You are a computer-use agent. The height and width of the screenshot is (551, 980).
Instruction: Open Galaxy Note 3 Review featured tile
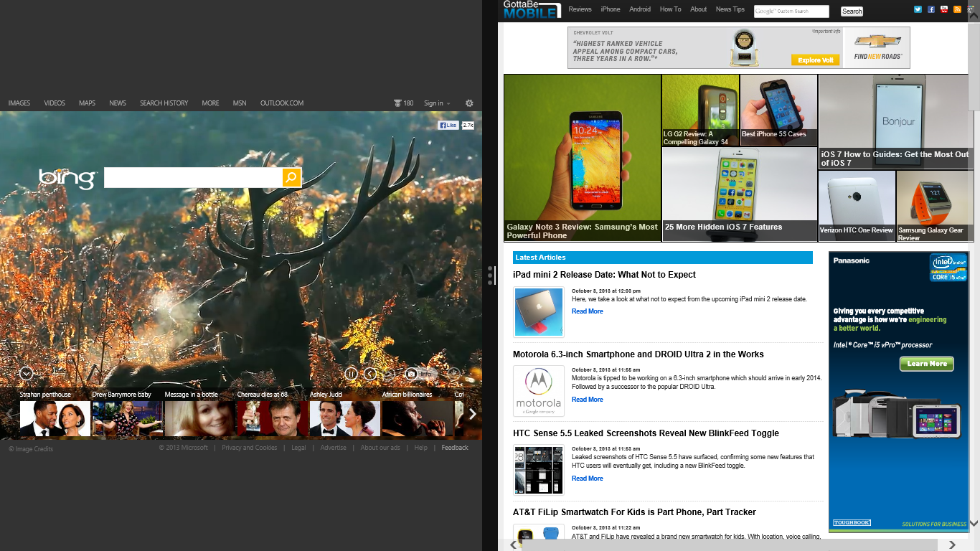(583, 158)
